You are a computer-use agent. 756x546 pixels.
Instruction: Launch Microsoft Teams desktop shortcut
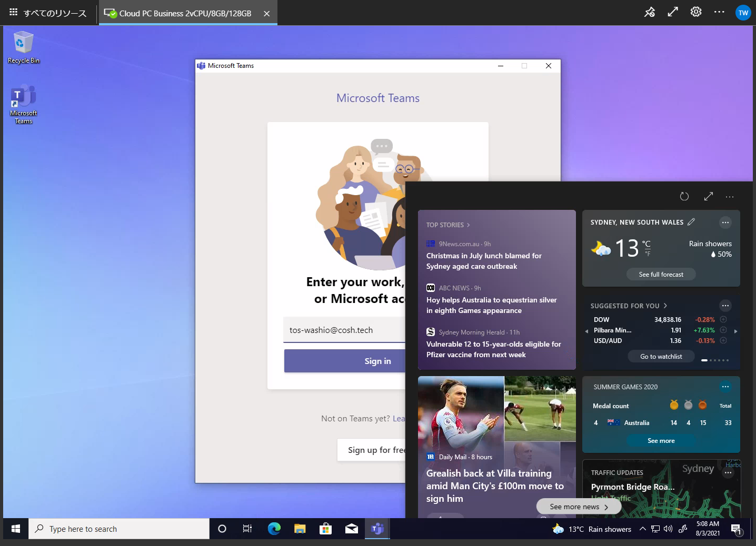click(23, 104)
